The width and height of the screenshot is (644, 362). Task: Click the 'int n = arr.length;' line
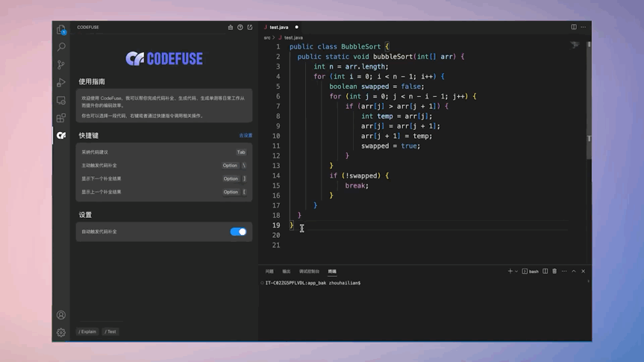point(351,66)
